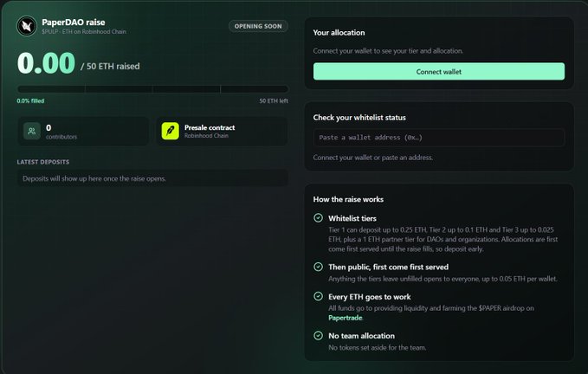This screenshot has width=588, height=374.
Task: Click 'Check your whitelist status' heading
Action: pos(359,117)
